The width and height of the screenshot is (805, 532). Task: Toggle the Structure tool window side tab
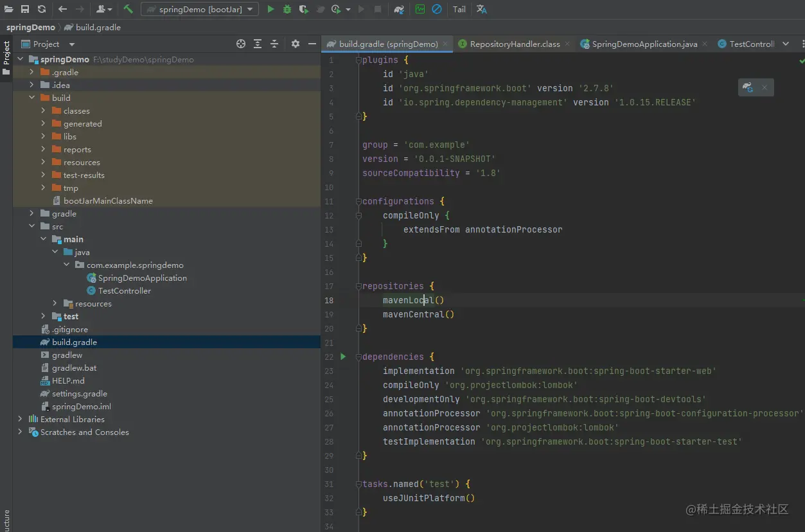[x=6, y=520]
